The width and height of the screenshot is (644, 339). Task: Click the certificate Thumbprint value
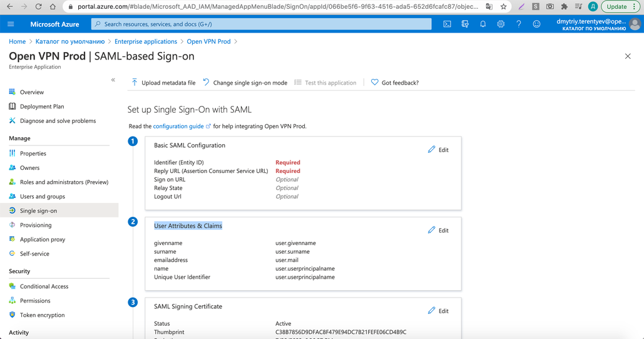pyautogui.click(x=341, y=332)
